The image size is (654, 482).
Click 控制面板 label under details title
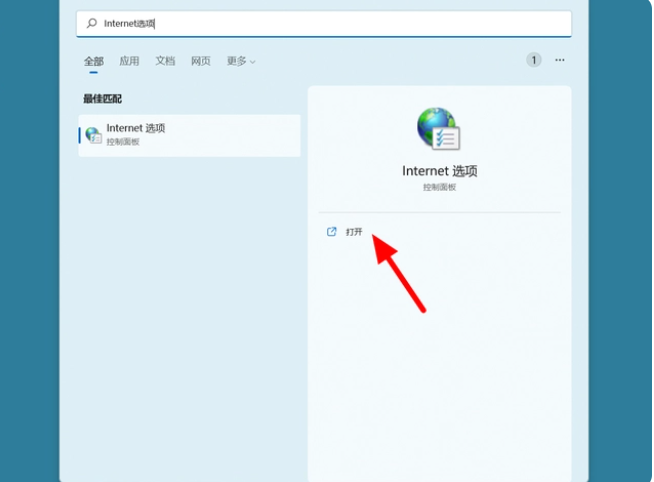coord(440,187)
